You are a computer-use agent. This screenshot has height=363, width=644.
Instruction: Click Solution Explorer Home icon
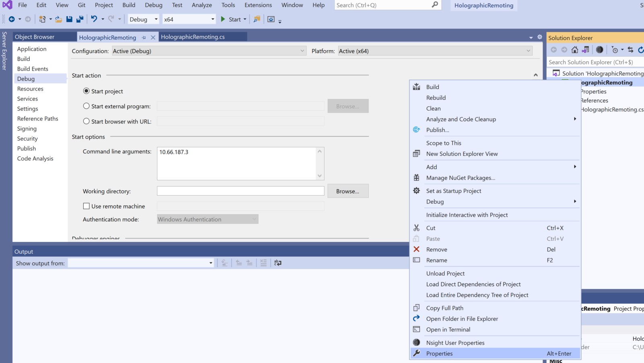point(575,49)
